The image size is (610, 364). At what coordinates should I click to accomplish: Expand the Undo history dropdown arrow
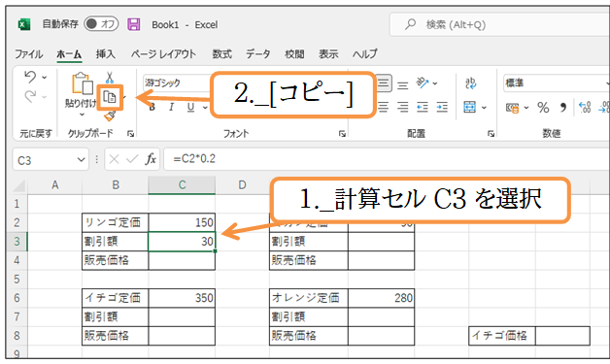coord(45,78)
